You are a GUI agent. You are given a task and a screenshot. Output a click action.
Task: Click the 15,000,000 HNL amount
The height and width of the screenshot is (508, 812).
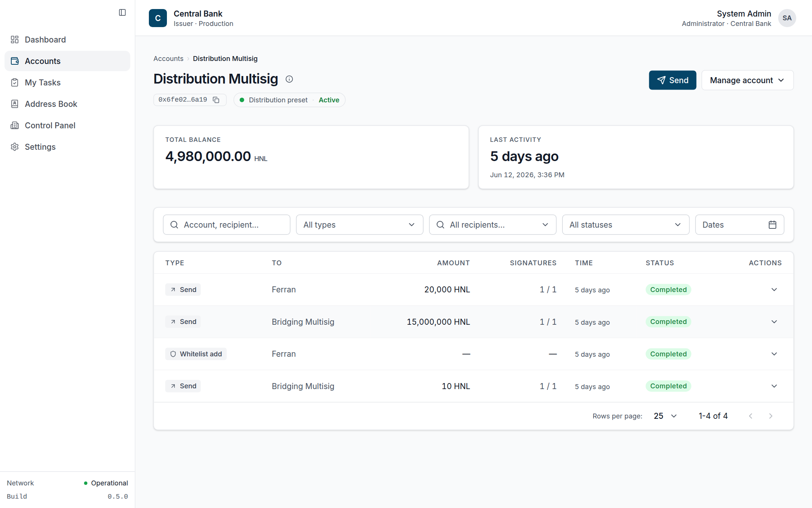(438, 322)
